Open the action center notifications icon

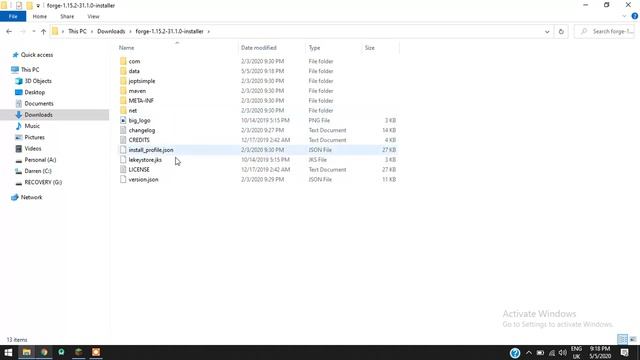click(x=624, y=352)
